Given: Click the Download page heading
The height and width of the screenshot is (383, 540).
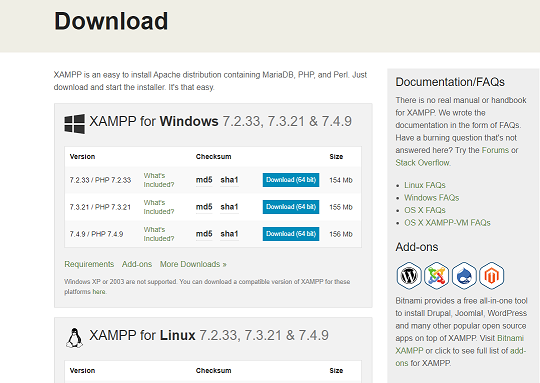Looking at the screenshot, I should (x=111, y=21).
